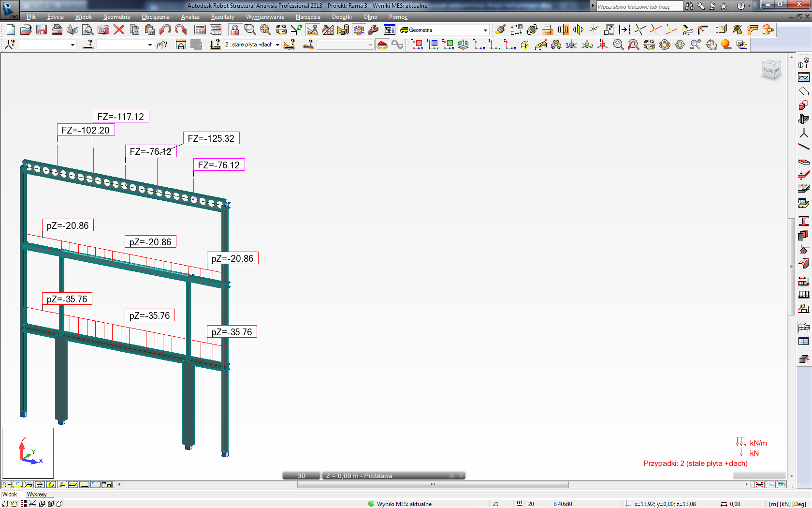Click the load case selection icon

pos(216,45)
